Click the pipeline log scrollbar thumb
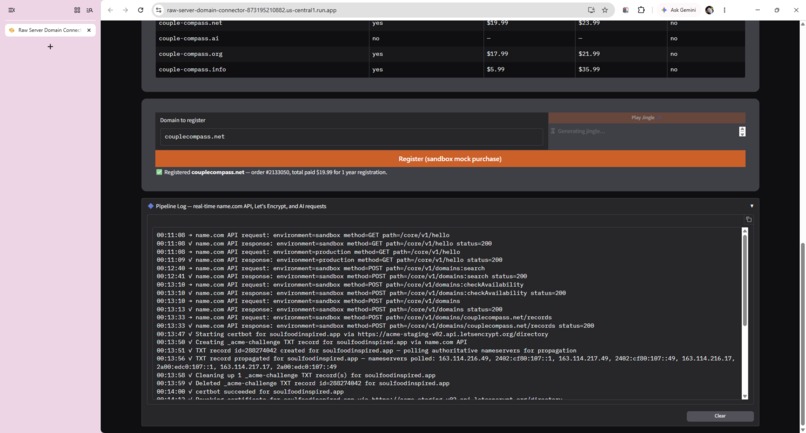This screenshot has width=806, height=433. tap(744, 280)
